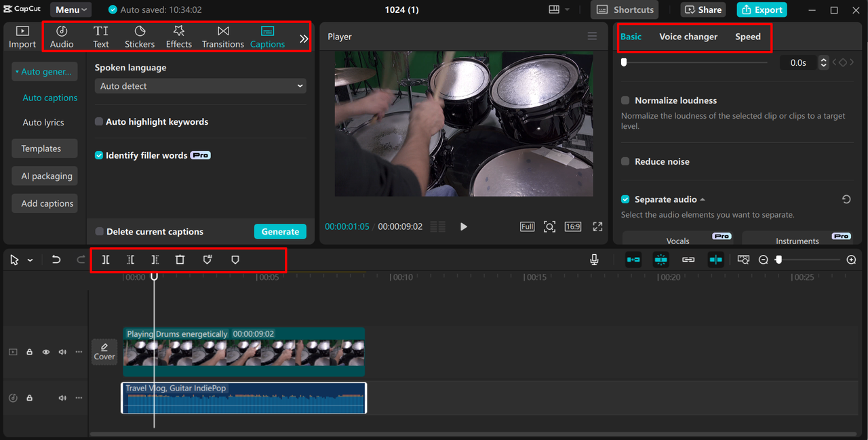Viewport: 868px width, 440px height.
Task: Lock the audio track
Action: click(x=29, y=398)
